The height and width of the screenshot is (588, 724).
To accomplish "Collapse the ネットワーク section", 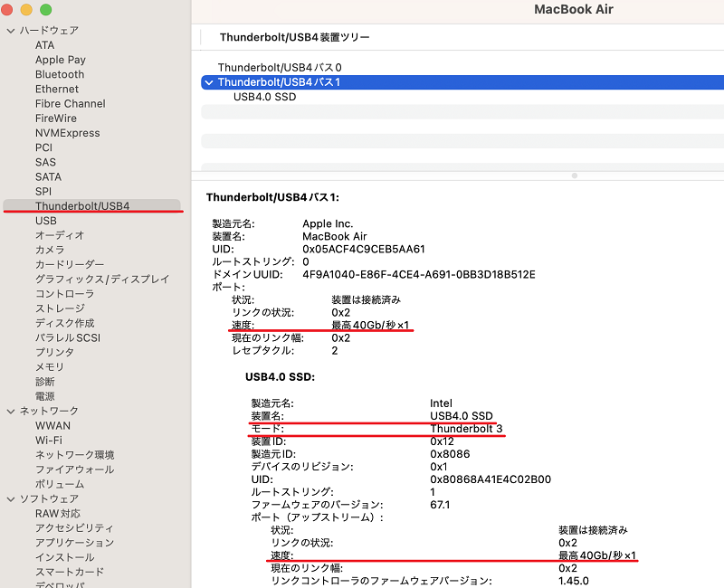I will coord(11,411).
